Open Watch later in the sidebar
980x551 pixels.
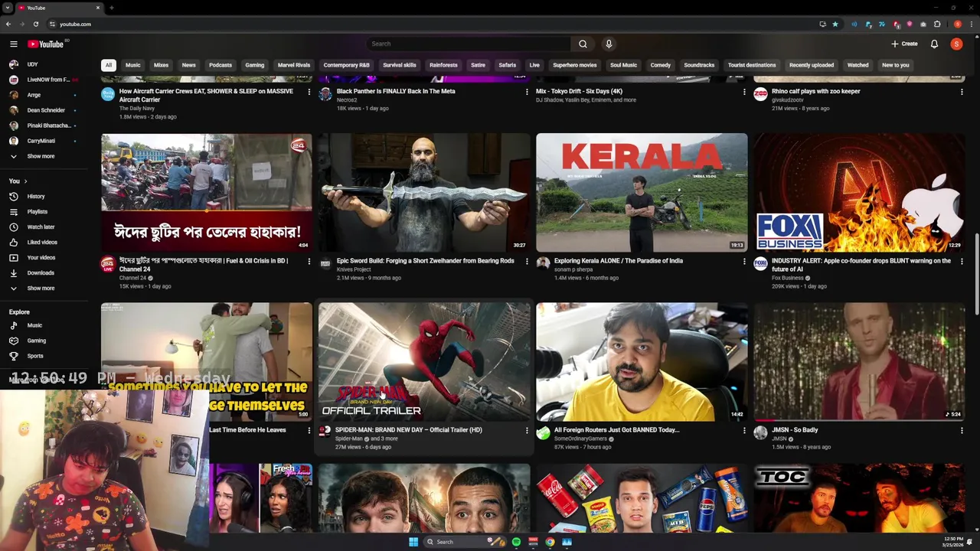(x=41, y=227)
